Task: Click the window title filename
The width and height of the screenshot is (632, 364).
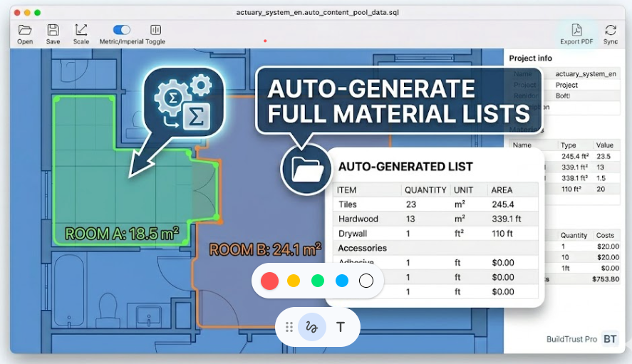Action: 318,13
